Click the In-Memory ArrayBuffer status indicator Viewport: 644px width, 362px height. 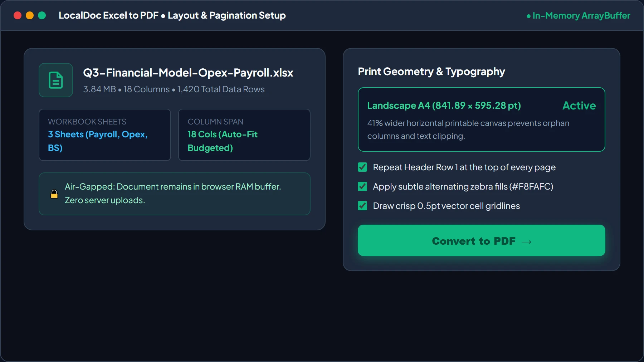tap(578, 16)
